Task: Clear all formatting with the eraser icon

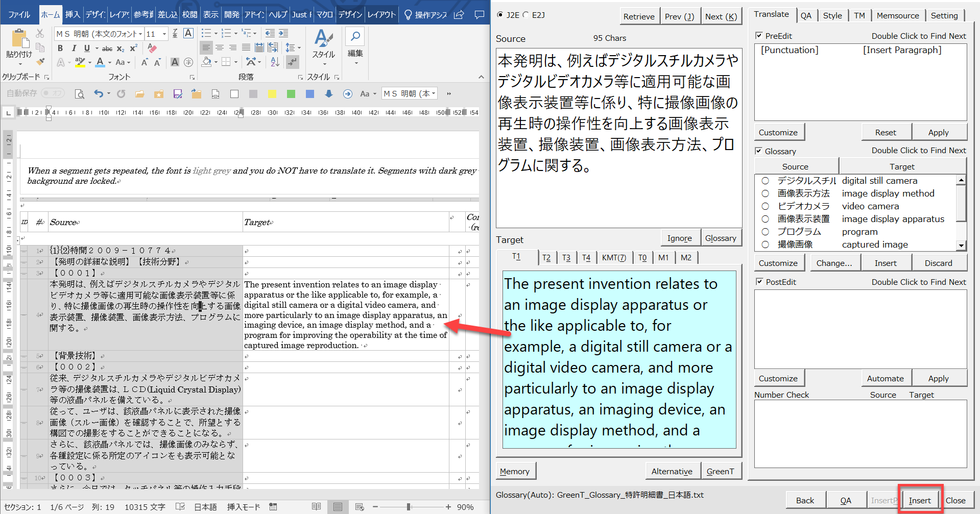Action: click(x=152, y=48)
